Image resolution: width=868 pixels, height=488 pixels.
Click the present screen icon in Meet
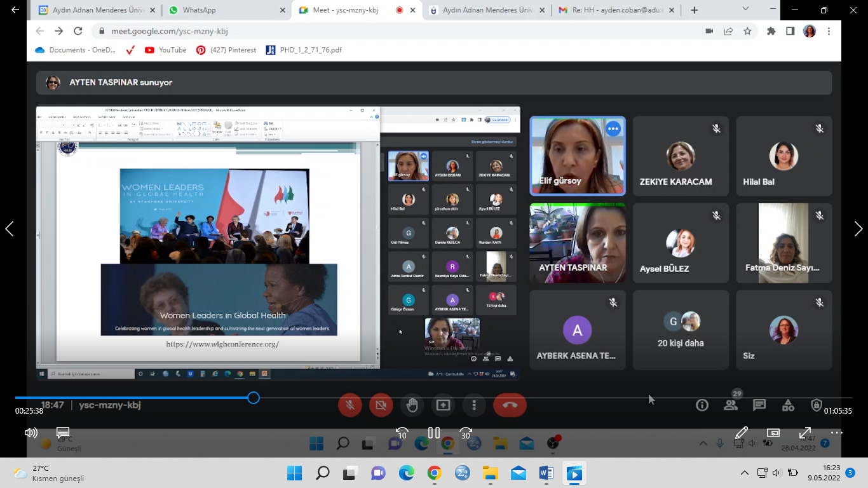[x=443, y=405]
